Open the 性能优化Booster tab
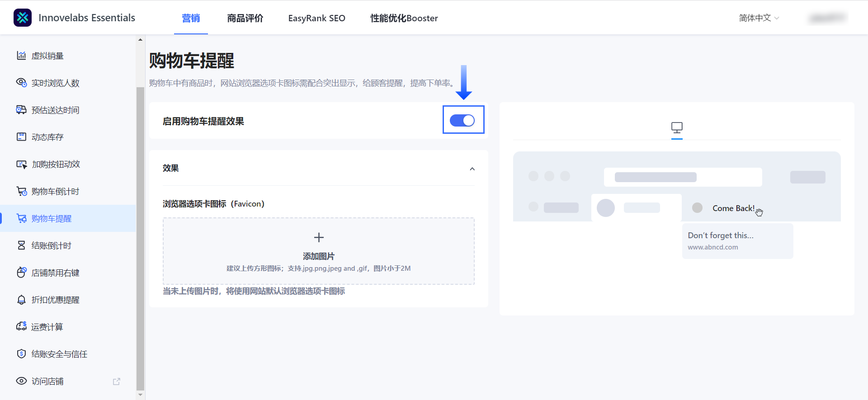868x400 pixels. tap(404, 18)
